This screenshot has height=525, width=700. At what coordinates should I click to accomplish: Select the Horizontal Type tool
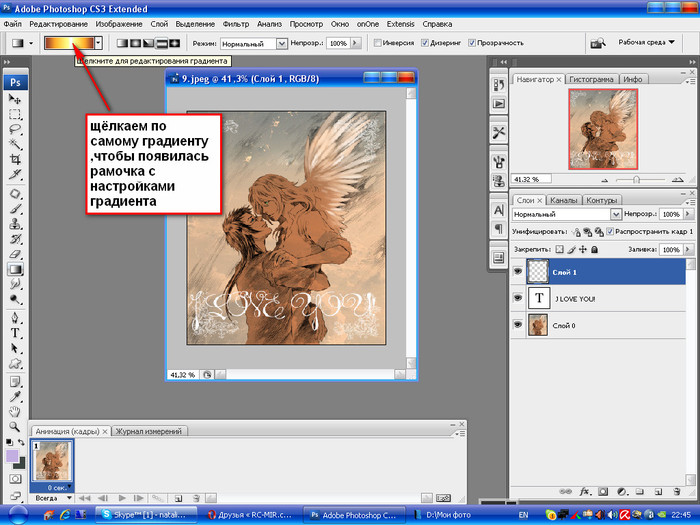(15, 333)
